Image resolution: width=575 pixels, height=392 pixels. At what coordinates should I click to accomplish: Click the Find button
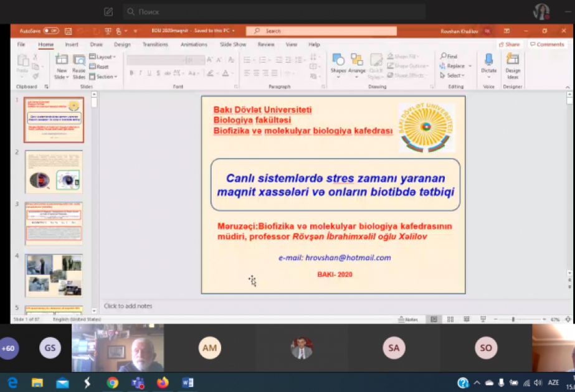click(449, 56)
